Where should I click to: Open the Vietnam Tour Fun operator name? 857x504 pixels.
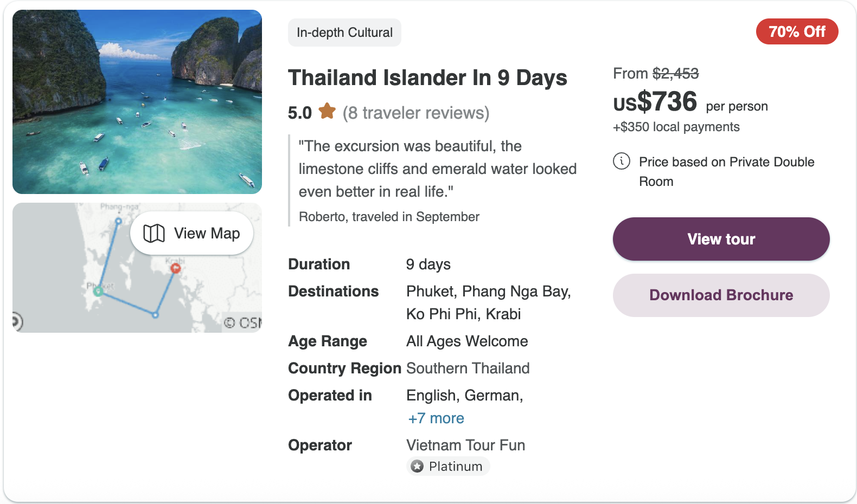tap(465, 445)
